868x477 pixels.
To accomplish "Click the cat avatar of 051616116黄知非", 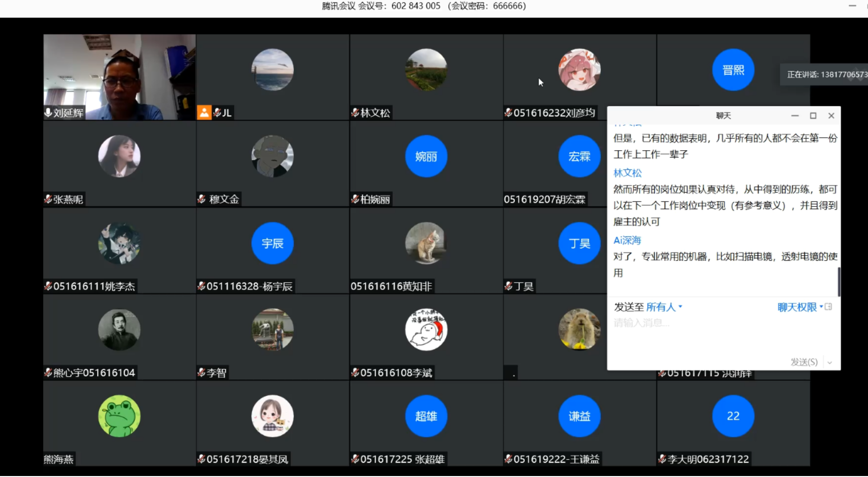I will [x=426, y=243].
